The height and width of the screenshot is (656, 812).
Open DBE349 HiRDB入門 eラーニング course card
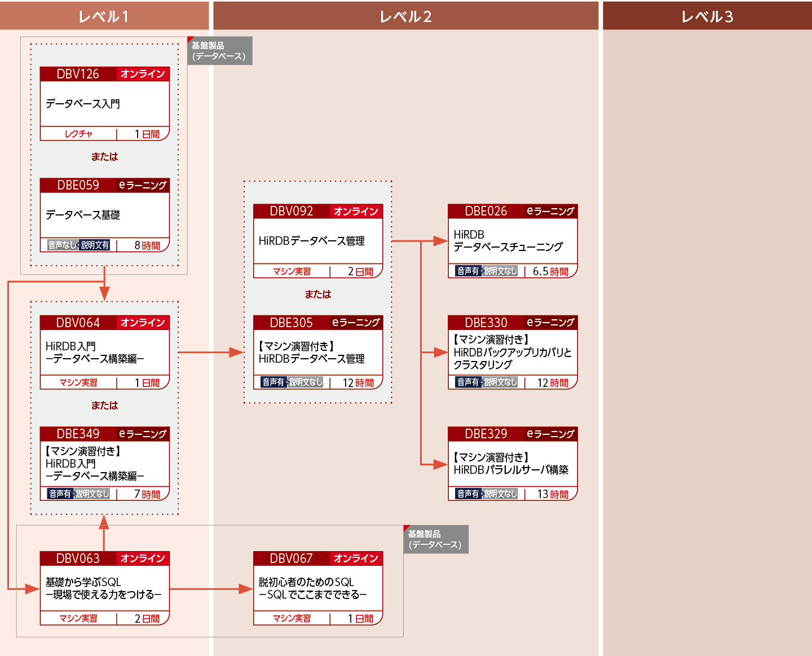click(x=105, y=464)
